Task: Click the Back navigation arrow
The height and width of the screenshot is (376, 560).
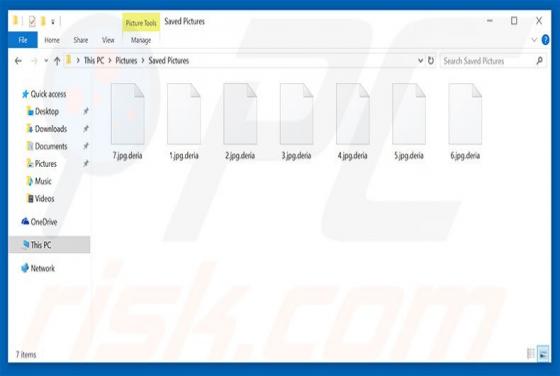Action: (x=18, y=61)
